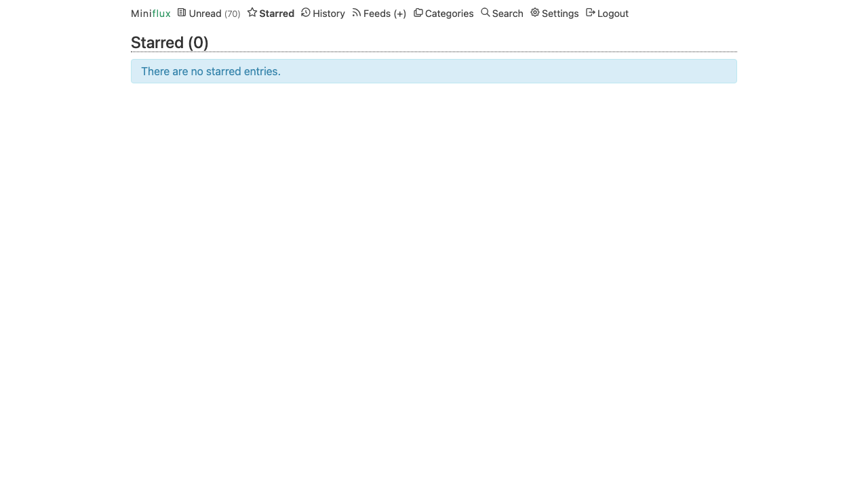868x488 pixels.
Task: Click the Miniflux logo
Action: click(151, 14)
